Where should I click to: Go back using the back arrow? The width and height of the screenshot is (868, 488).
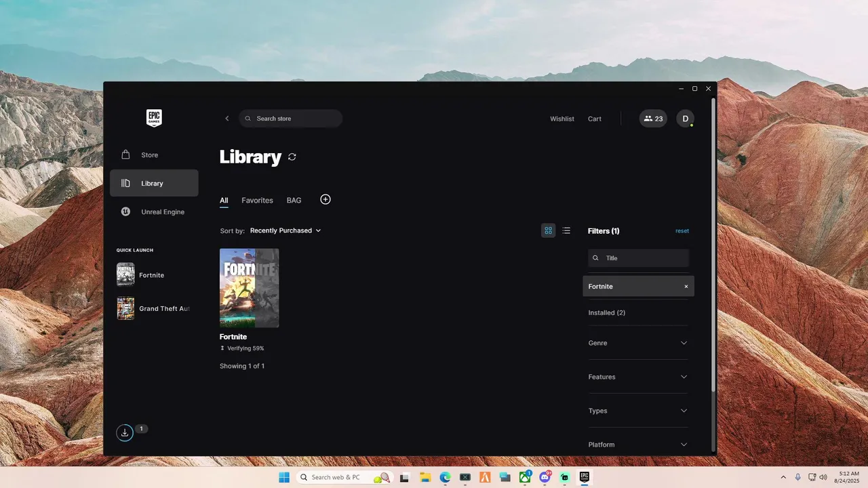[227, 119]
